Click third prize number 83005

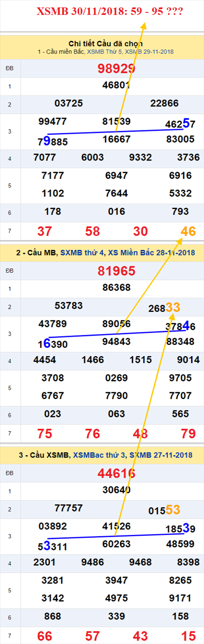click(181, 139)
